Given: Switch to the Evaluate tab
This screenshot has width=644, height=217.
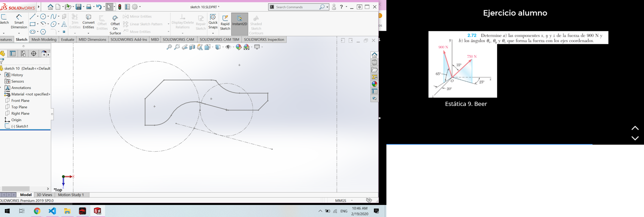Looking at the screenshot, I should click(x=67, y=40).
